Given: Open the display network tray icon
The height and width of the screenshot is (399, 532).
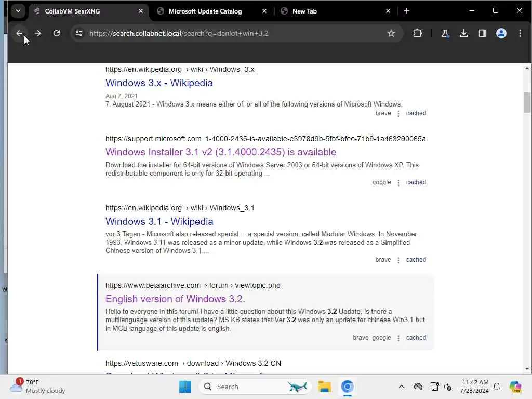Looking at the screenshot, I should tap(434, 387).
